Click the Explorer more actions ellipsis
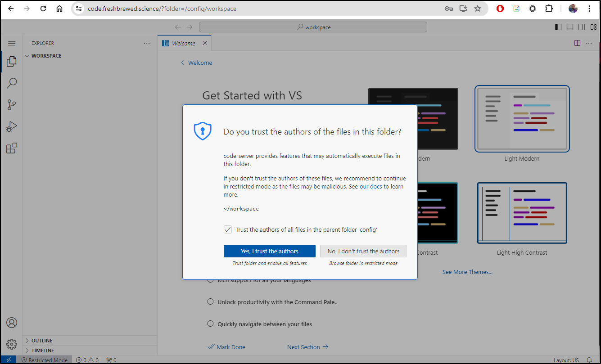The height and width of the screenshot is (364, 601). tap(147, 43)
